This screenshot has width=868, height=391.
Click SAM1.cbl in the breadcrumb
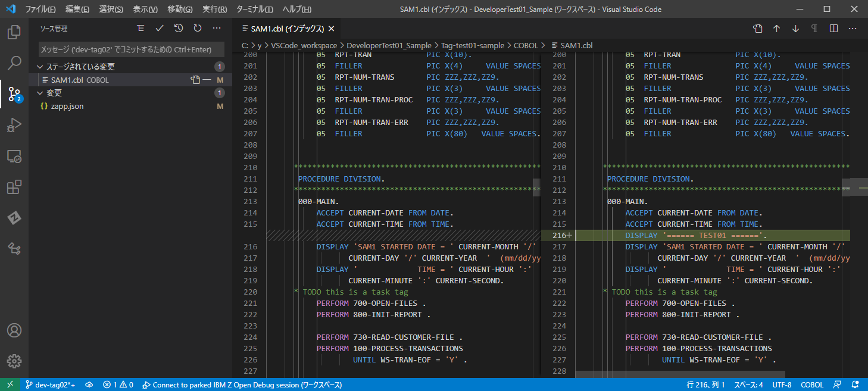point(576,45)
